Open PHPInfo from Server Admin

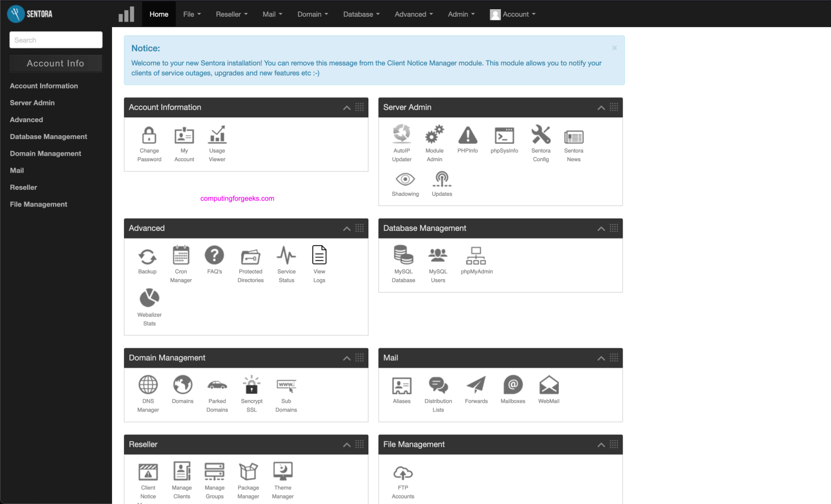(467, 136)
